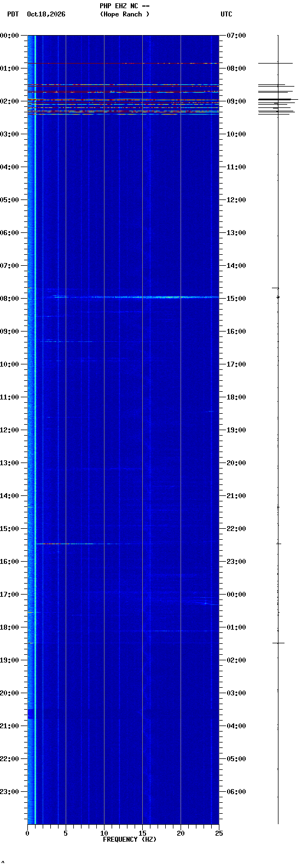Image resolution: width=302 pixels, height=868 pixels.
Task: Click the PDT time label '13:00'
Action: 10,463
